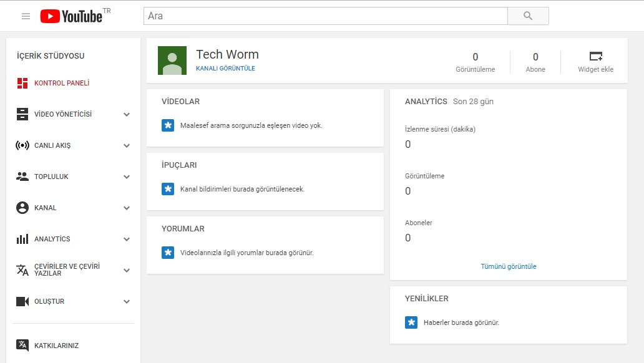The image size is (644, 363).
Task: Click the Tümünü görüntüle analytics link
Action: (x=508, y=266)
